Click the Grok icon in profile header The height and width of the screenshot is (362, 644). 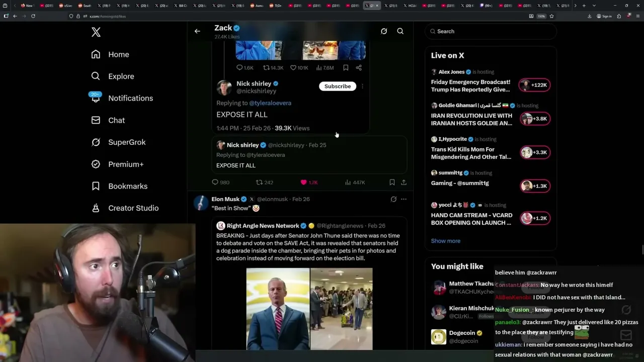click(x=384, y=31)
